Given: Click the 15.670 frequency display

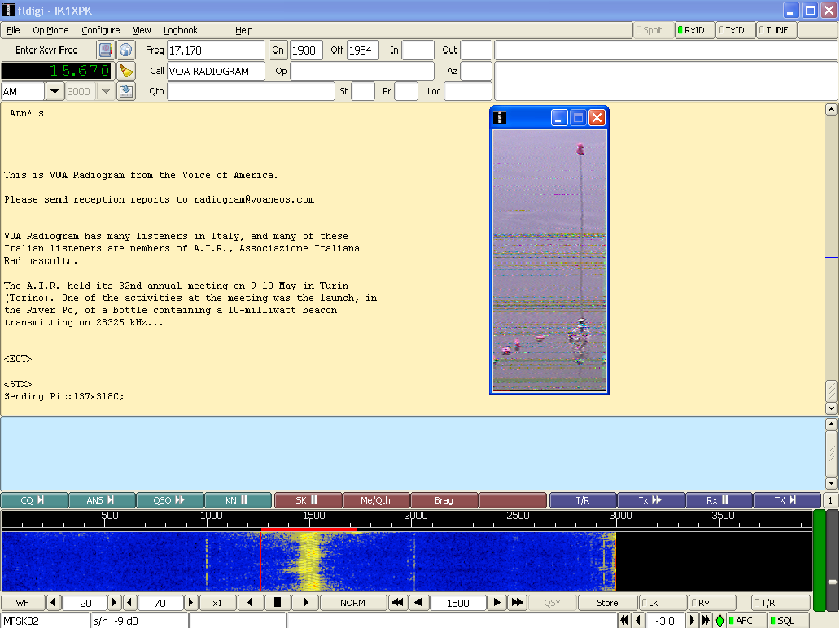Looking at the screenshot, I should 57,71.
